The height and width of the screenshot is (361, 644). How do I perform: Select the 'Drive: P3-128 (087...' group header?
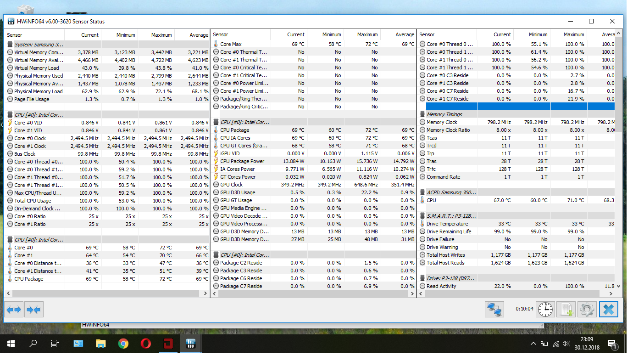[x=517, y=278]
